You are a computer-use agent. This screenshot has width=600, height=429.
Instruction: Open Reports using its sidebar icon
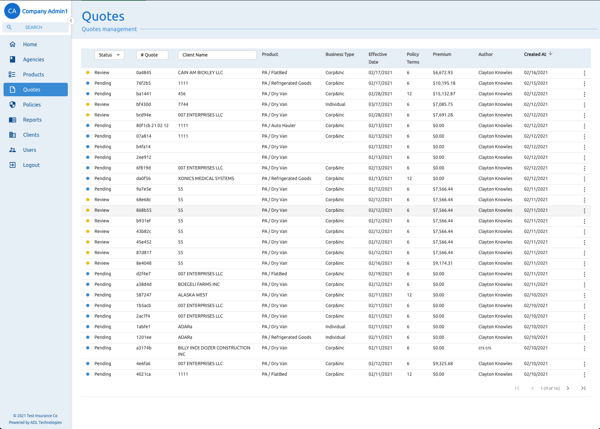click(13, 120)
